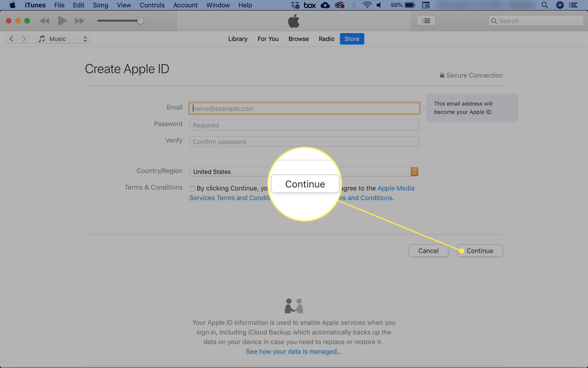This screenshot has width=588, height=368.
Task: Switch to the For You tab
Action: click(268, 39)
